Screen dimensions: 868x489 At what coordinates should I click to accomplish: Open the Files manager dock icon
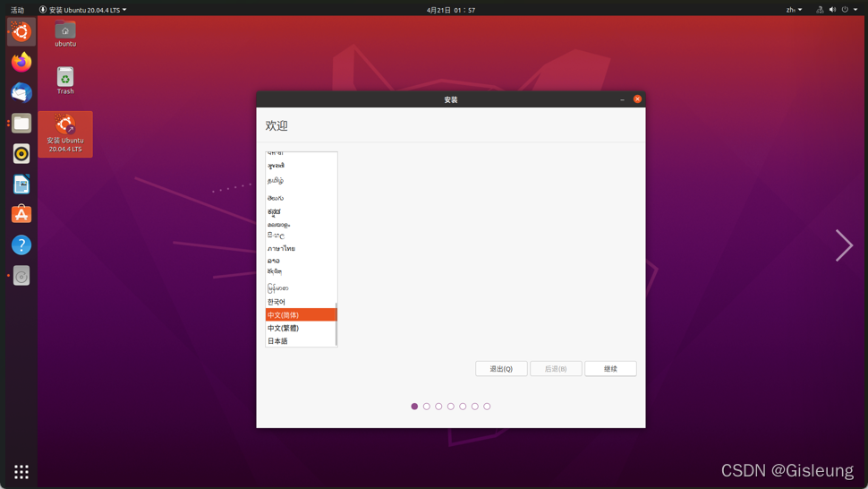point(21,123)
